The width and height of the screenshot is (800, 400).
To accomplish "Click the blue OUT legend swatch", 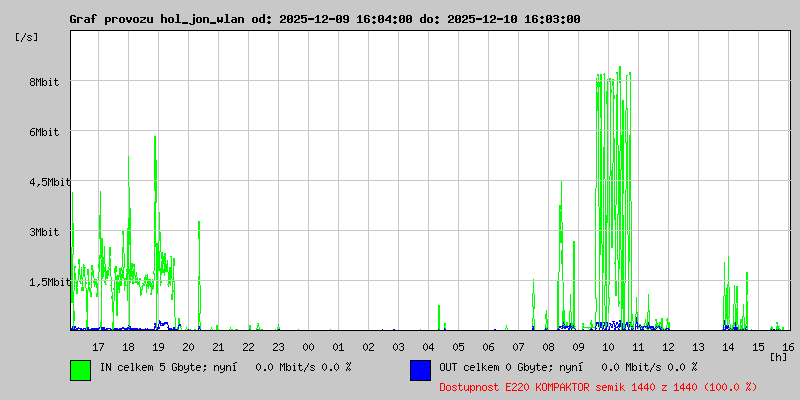I will click(x=420, y=370).
